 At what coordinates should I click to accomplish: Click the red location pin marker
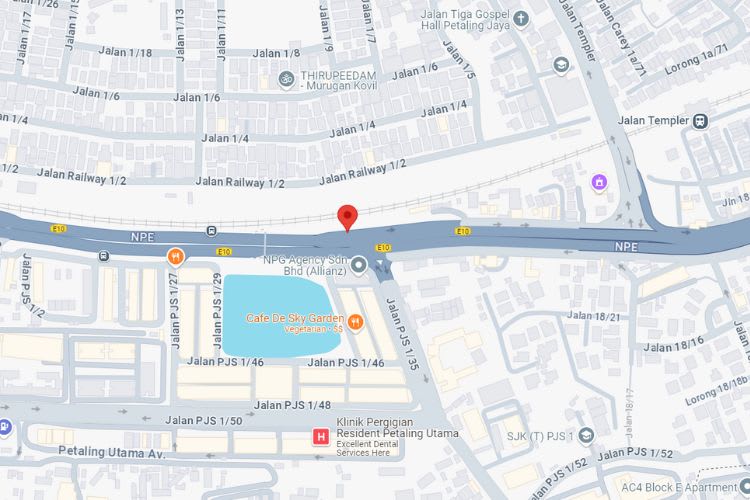pyautogui.click(x=347, y=218)
